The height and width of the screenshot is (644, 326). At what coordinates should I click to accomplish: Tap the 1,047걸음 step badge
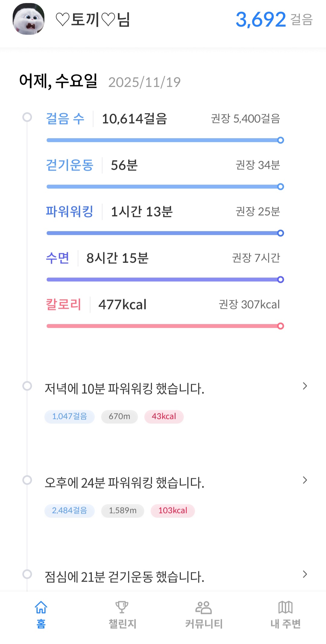(69, 417)
